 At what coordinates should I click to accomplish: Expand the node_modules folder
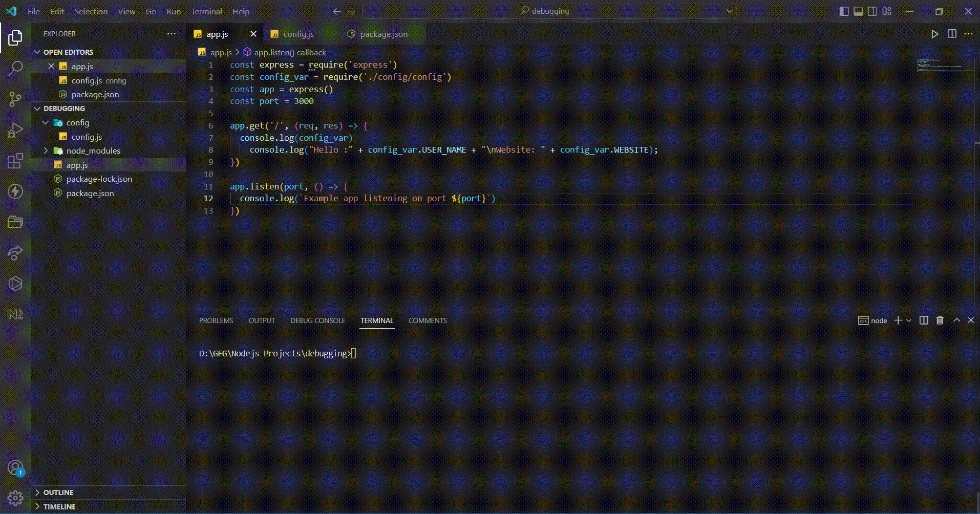click(x=93, y=151)
